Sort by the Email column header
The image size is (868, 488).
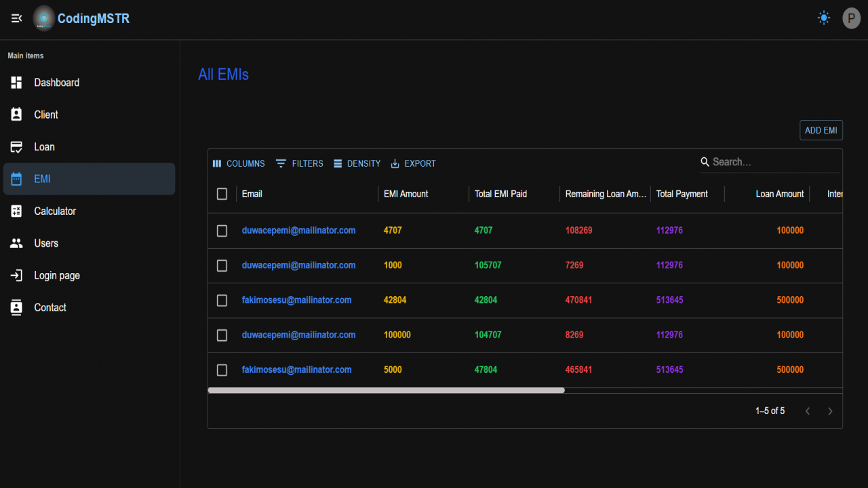(x=252, y=194)
